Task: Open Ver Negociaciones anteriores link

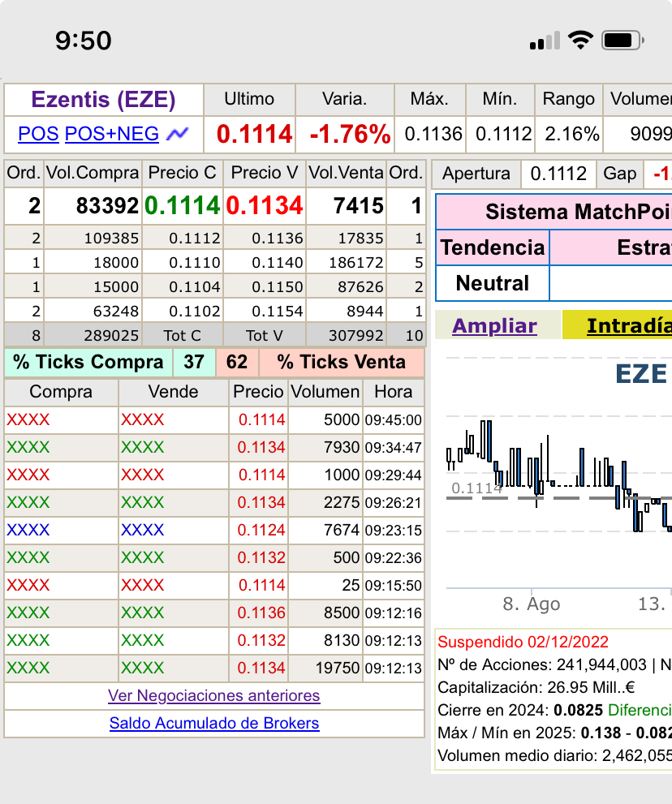Action: click(x=214, y=695)
